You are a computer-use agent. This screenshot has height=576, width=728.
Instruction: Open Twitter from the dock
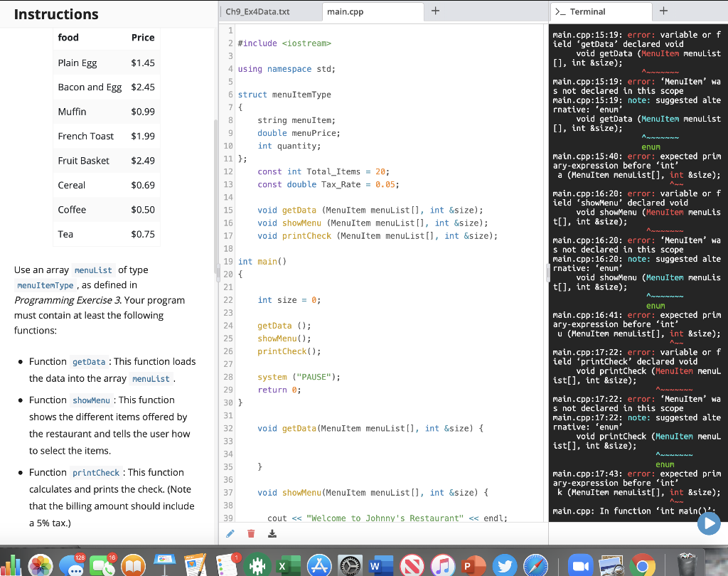503,565
